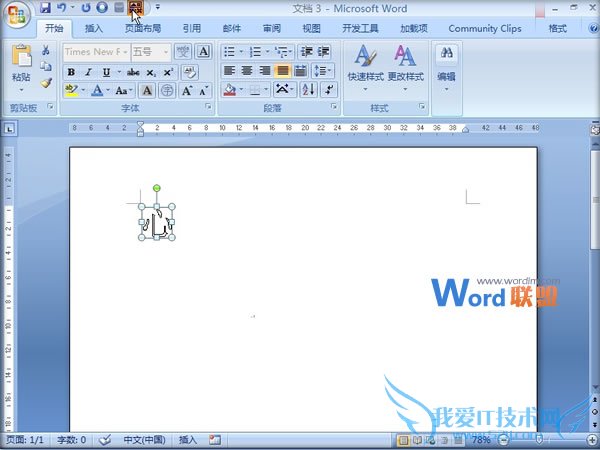Switch to the 审阅 tab

(x=272, y=28)
